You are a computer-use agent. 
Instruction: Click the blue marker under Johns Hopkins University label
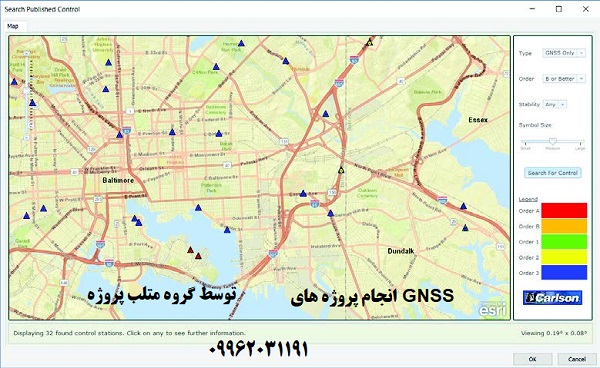tap(109, 62)
